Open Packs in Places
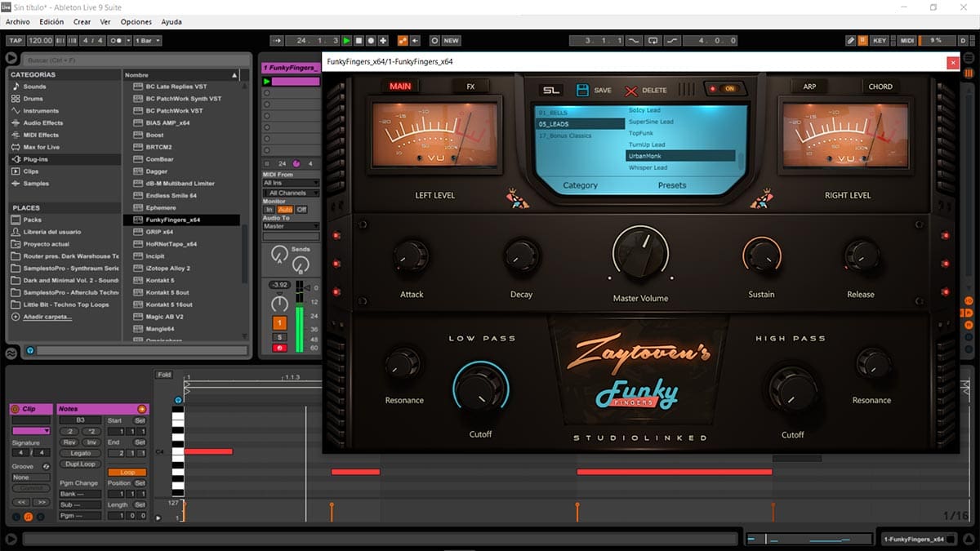Screen dimensions: 980x551 (x=33, y=220)
